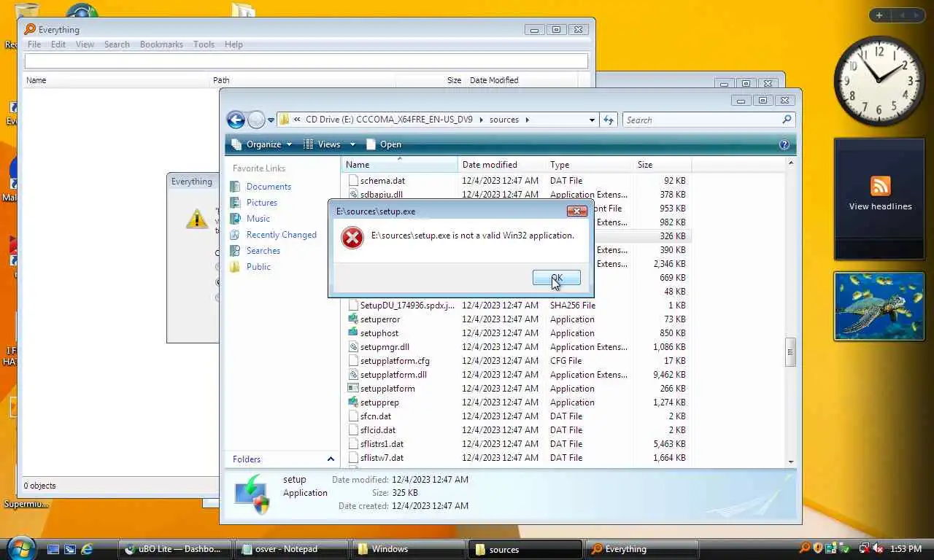Open Explorer Help with the question mark icon
Viewport: 934px width, 560px height.
click(x=784, y=144)
